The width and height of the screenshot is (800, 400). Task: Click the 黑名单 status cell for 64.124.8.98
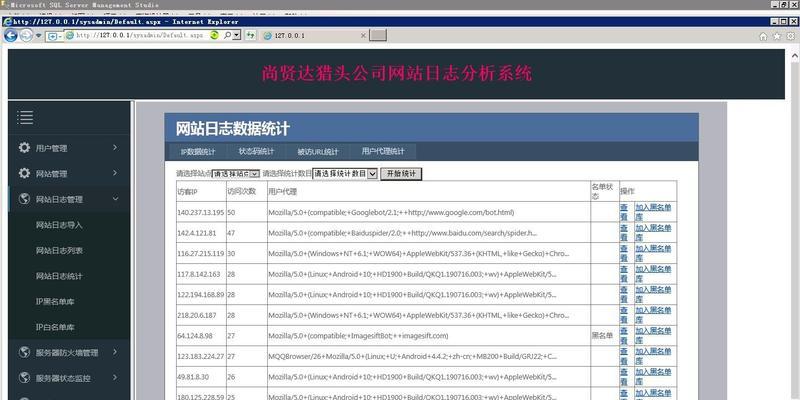point(605,336)
